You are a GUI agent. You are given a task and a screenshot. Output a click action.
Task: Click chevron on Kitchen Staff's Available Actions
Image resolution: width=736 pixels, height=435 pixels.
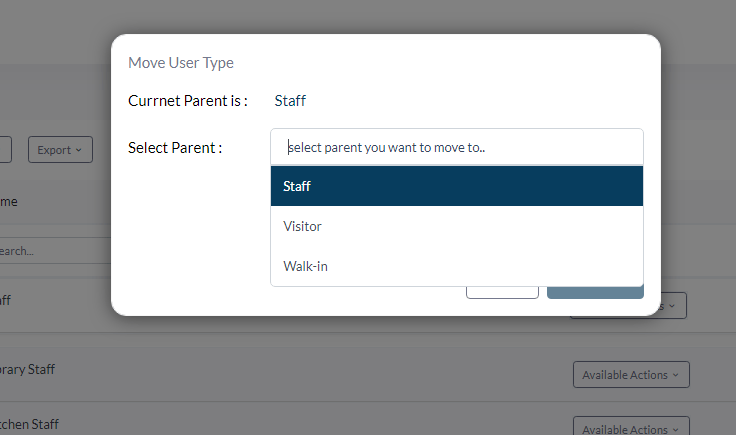click(675, 429)
